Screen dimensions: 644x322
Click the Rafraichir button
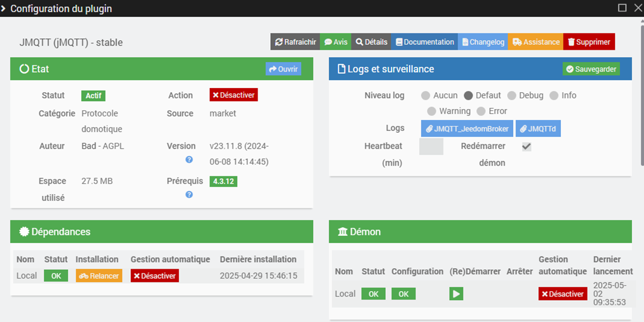pos(295,42)
